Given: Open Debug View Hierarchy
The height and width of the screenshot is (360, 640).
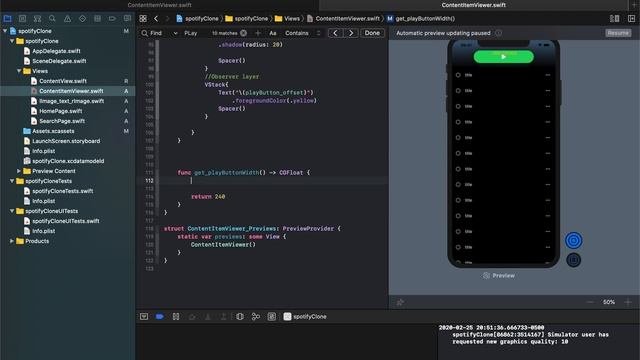Looking at the screenshot, I should [x=240, y=316].
